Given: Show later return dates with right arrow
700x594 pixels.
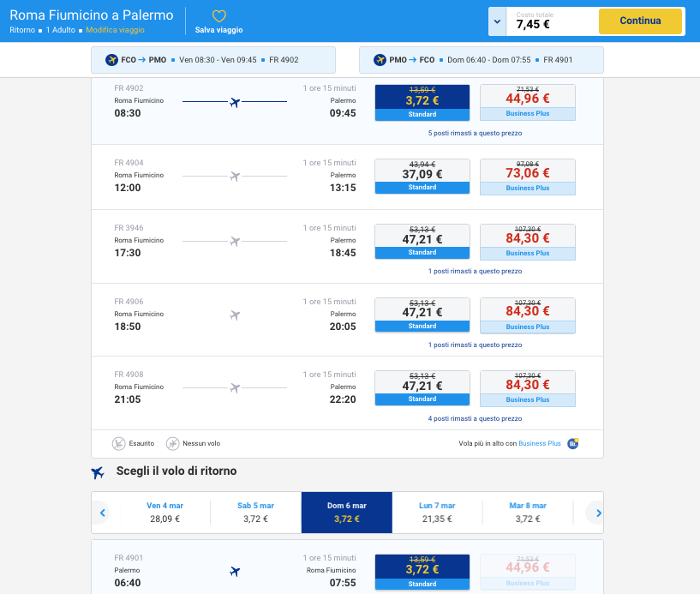Looking at the screenshot, I should click(x=596, y=513).
